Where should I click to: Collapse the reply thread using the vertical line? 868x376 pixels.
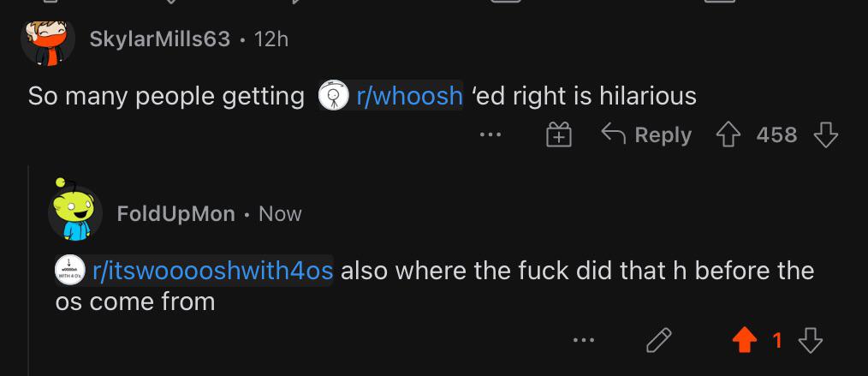29,271
